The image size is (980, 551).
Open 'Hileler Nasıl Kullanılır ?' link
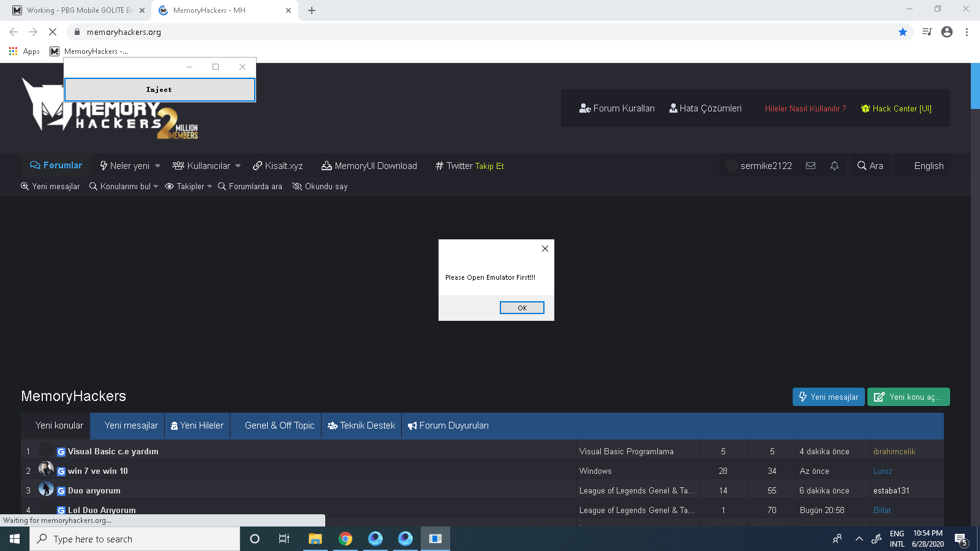(x=805, y=108)
